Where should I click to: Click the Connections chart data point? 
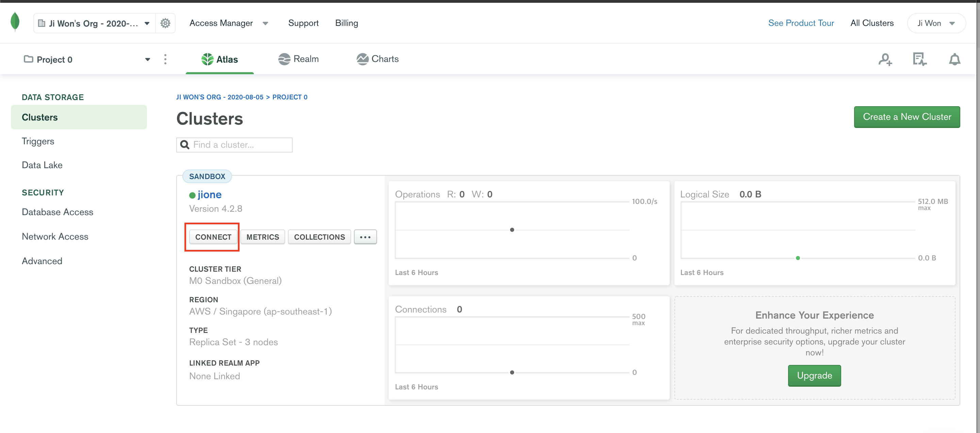pos(512,372)
